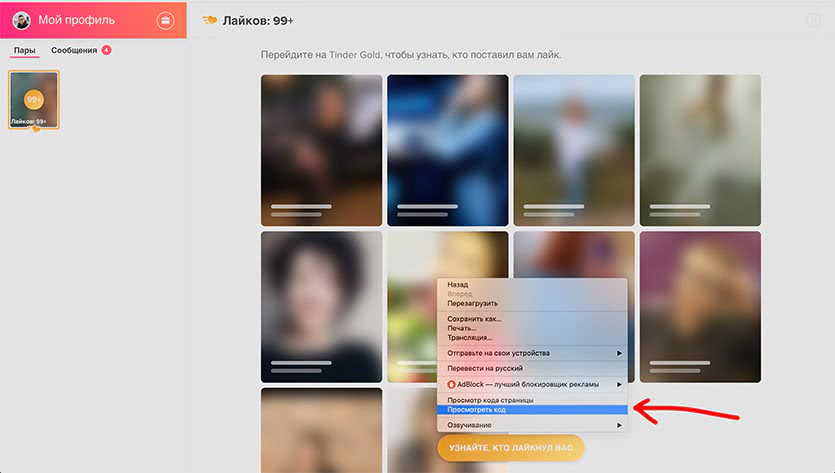835x473 pixels.
Task: Select Просмотреть код in context menu
Action: [476, 409]
